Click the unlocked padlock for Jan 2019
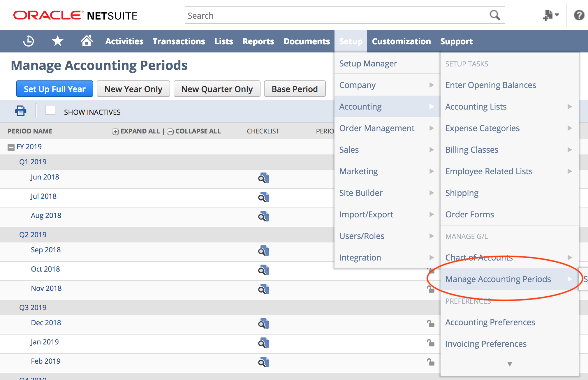588x380 pixels. coord(431,342)
